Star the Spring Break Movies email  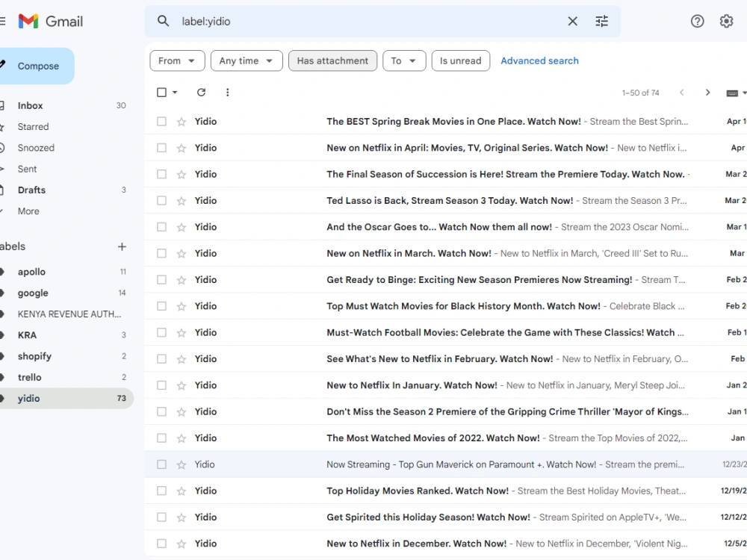(x=182, y=122)
